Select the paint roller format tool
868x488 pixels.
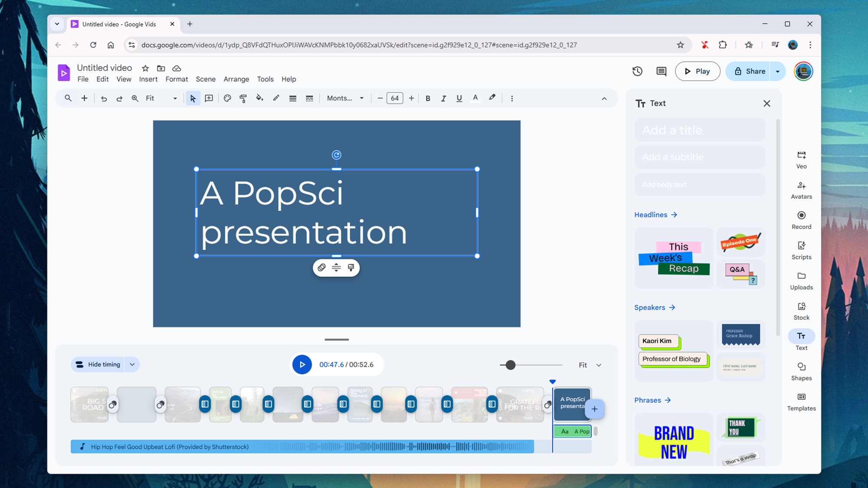coord(243,98)
